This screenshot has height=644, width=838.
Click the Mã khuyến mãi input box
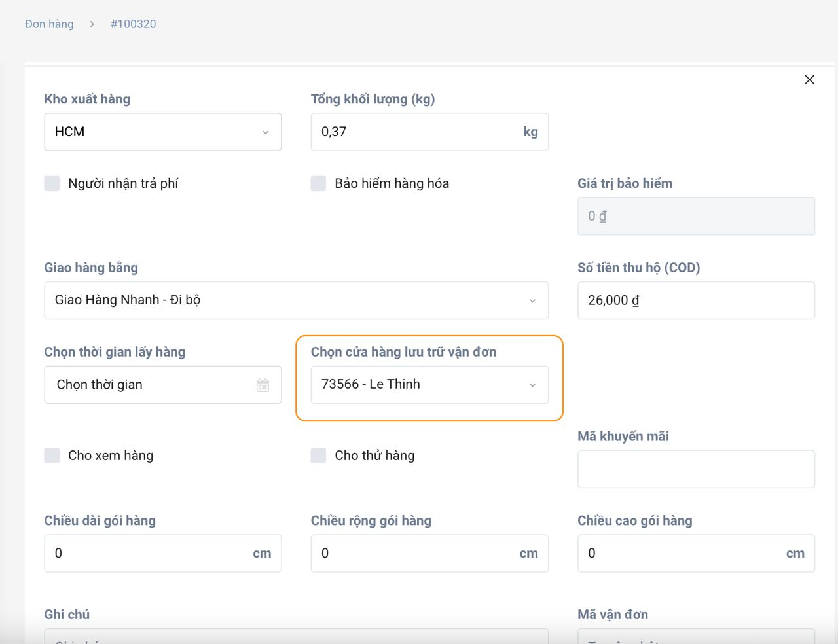[x=695, y=469]
